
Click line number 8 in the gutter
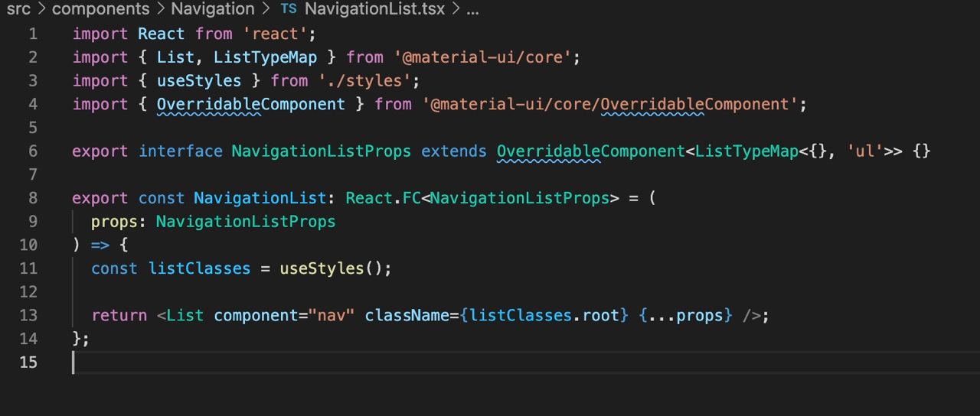point(33,198)
